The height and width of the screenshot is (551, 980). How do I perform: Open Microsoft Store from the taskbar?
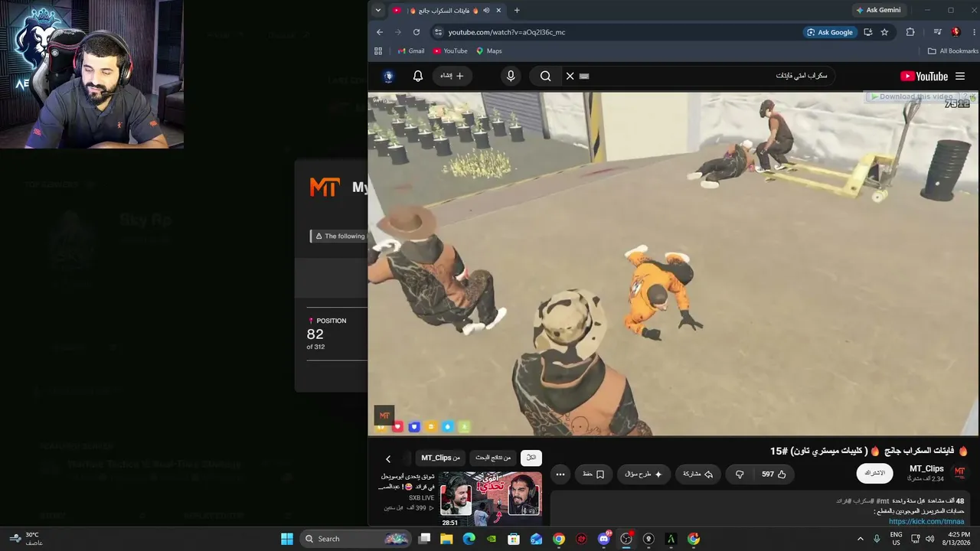pyautogui.click(x=514, y=539)
